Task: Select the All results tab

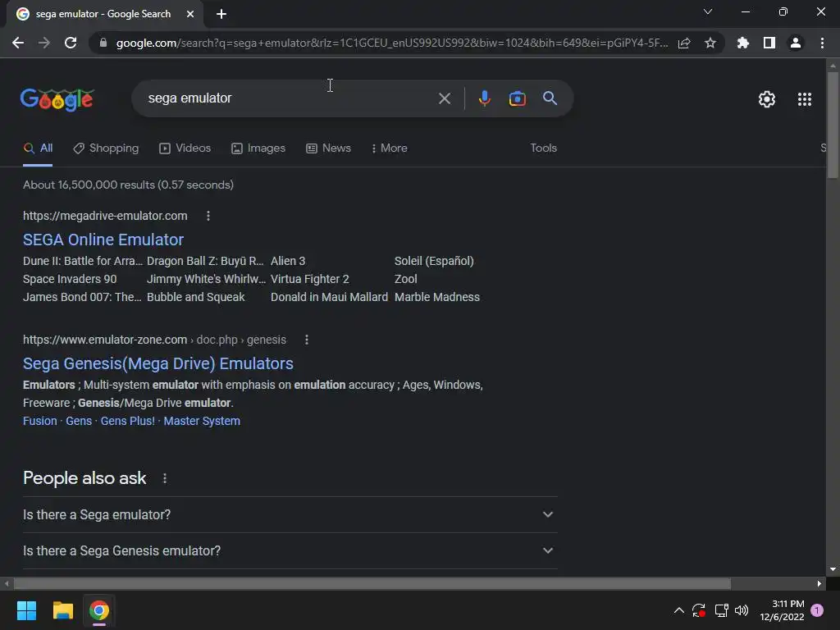Action: coord(38,148)
